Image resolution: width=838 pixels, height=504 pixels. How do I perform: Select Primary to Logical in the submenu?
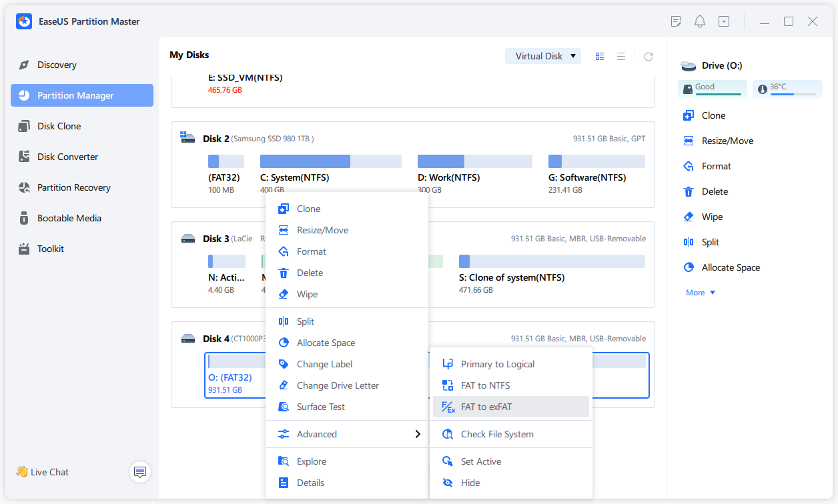point(511,364)
